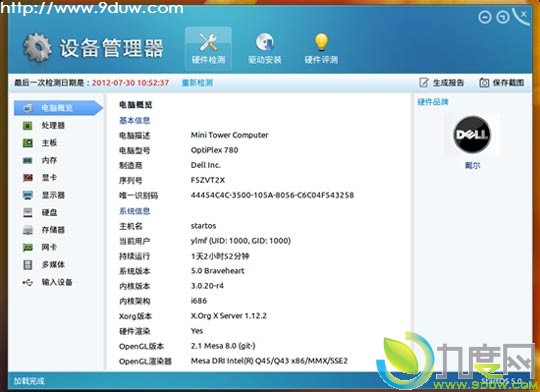This screenshot has width=540, height=392.
Task: Click the wrench and screwdriver icon
Action: (208, 42)
